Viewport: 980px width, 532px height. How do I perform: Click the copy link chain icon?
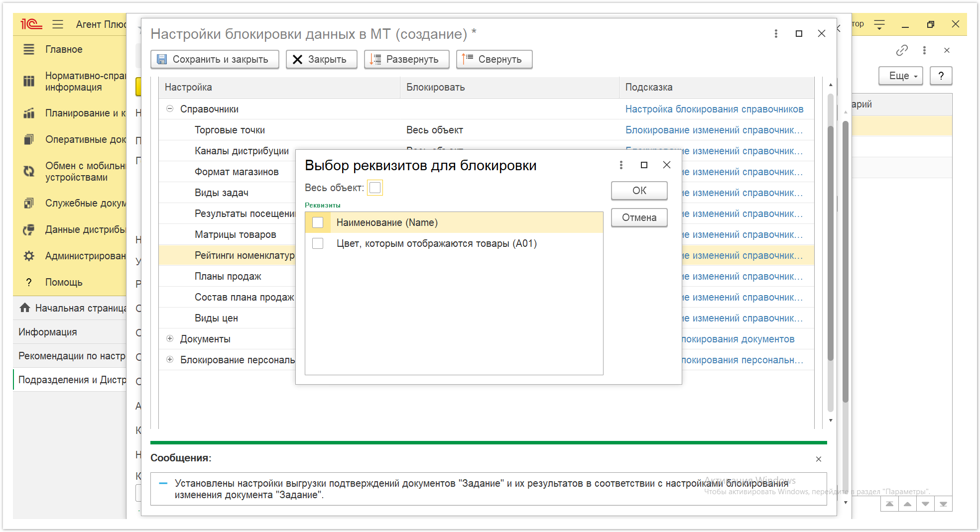[902, 50]
